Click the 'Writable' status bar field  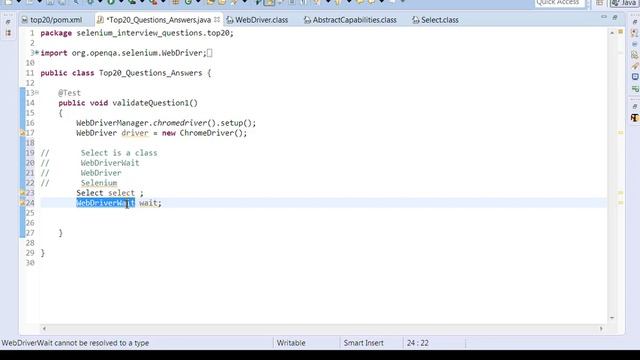click(291, 343)
